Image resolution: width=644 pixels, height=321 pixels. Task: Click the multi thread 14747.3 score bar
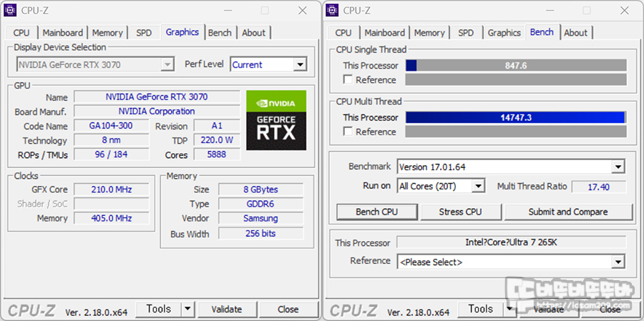(516, 117)
